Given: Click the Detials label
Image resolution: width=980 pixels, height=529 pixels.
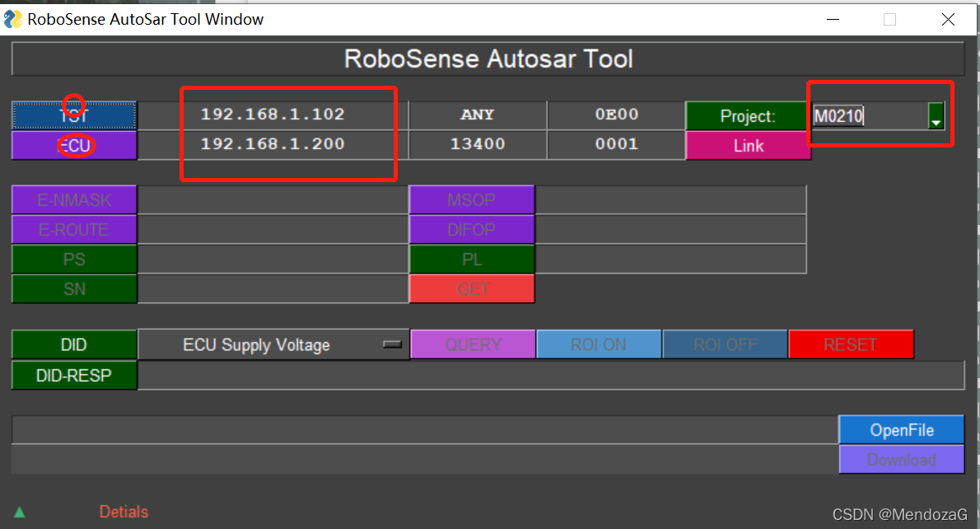Looking at the screenshot, I should [124, 512].
